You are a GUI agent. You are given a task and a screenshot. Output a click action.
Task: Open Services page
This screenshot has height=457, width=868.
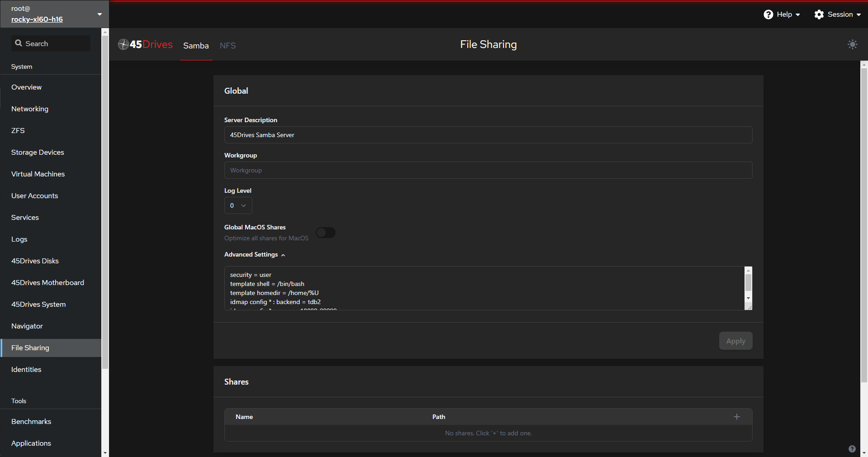click(x=51, y=218)
